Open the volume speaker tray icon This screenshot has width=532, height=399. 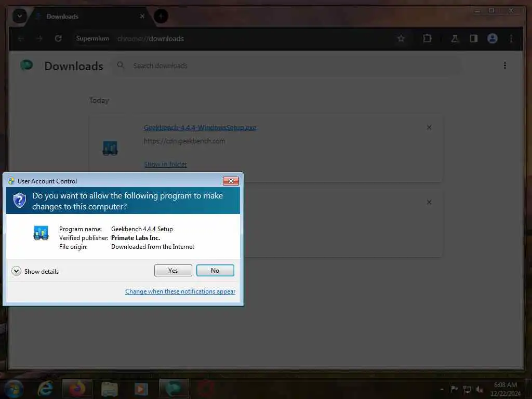point(479,390)
